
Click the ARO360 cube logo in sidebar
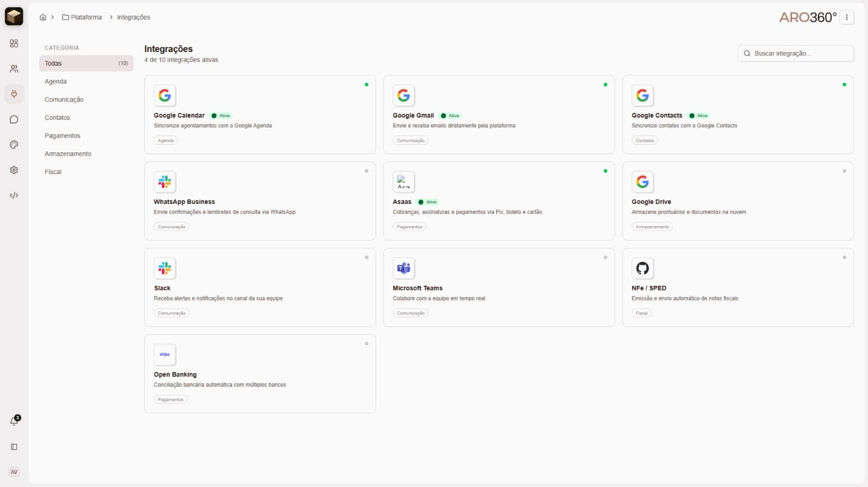coord(14,16)
